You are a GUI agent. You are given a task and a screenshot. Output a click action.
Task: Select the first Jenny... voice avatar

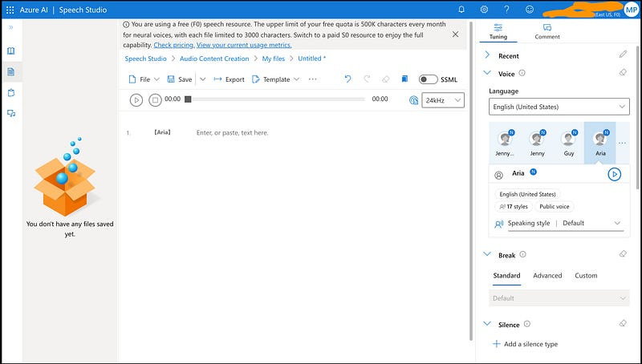505,143
